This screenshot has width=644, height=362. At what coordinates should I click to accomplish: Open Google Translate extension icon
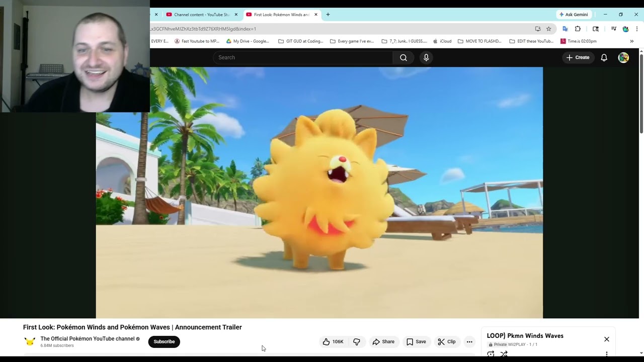click(565, 29)
